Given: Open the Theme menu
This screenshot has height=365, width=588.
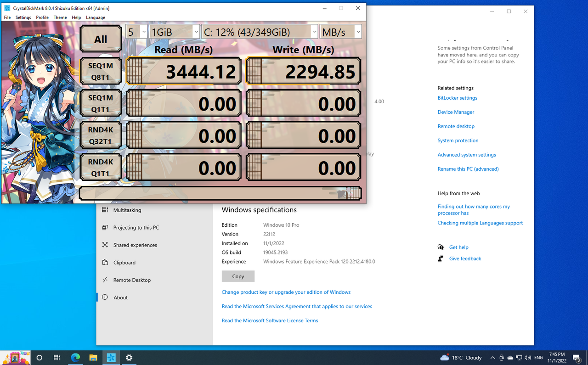Looking at the screenshot, I should (x=60, y=17).
